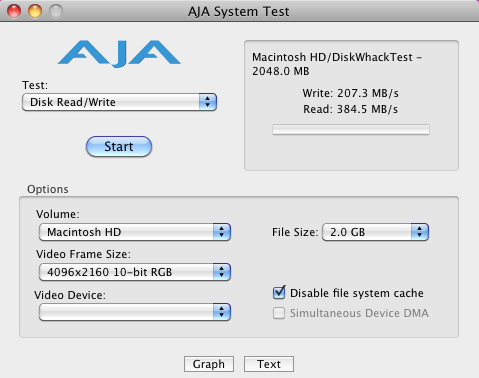Click the File Size popup arrows
479x378 pixels.
[x=420, y=232]
